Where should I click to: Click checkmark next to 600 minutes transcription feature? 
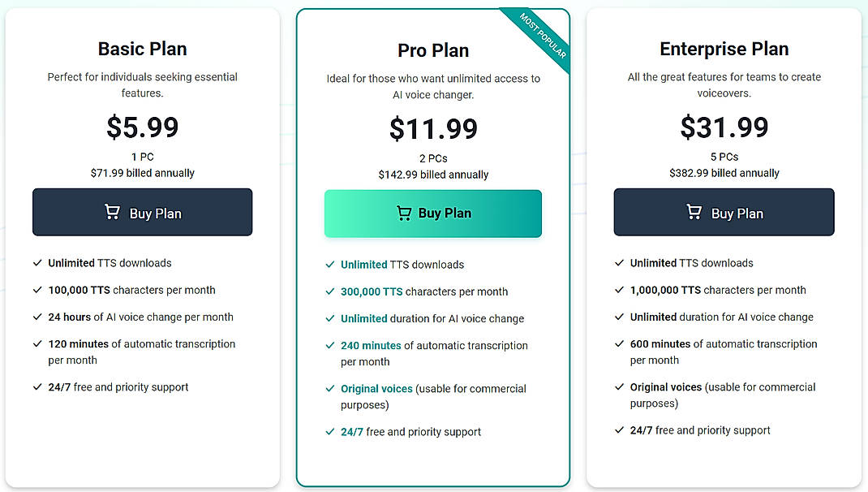(619, 343)
